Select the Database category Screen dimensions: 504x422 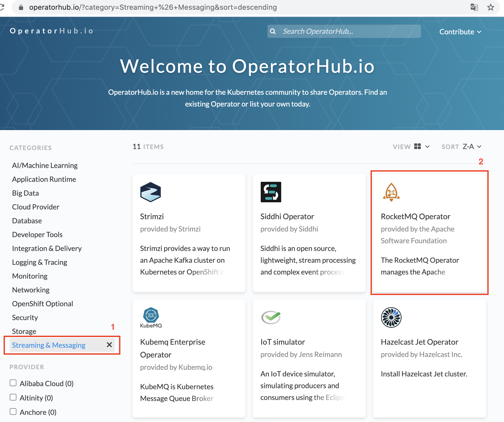click(x=27, y=221)
